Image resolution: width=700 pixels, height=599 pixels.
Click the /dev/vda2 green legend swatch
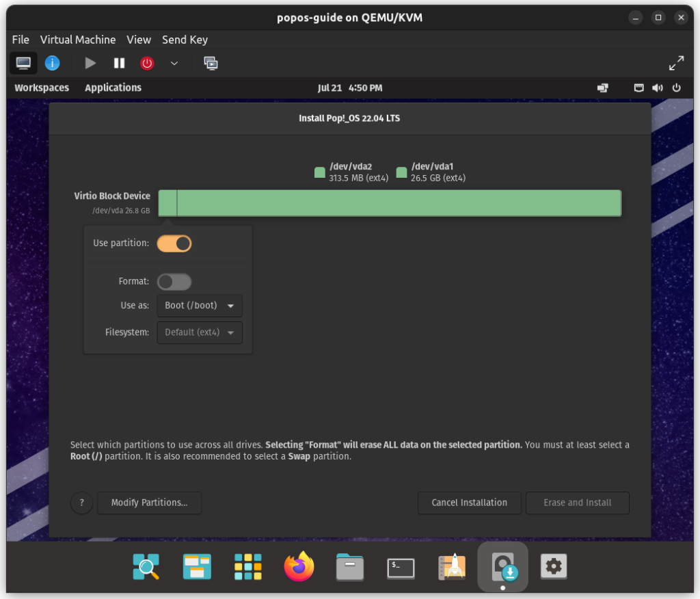320,172
